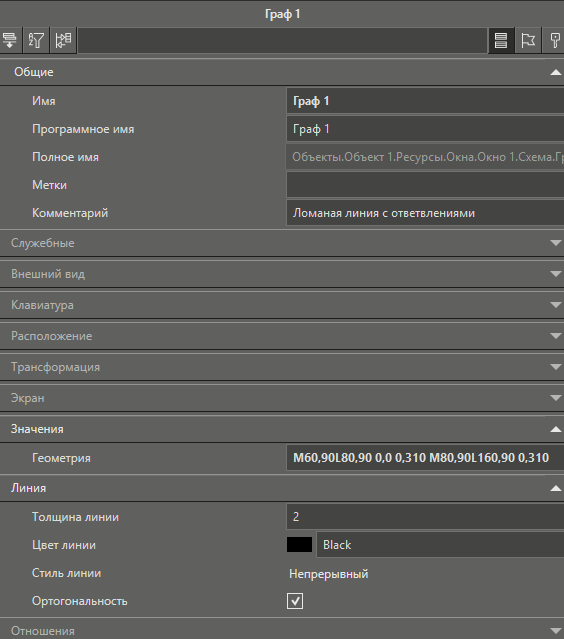Expand the Служебные section

coord(555,243)
